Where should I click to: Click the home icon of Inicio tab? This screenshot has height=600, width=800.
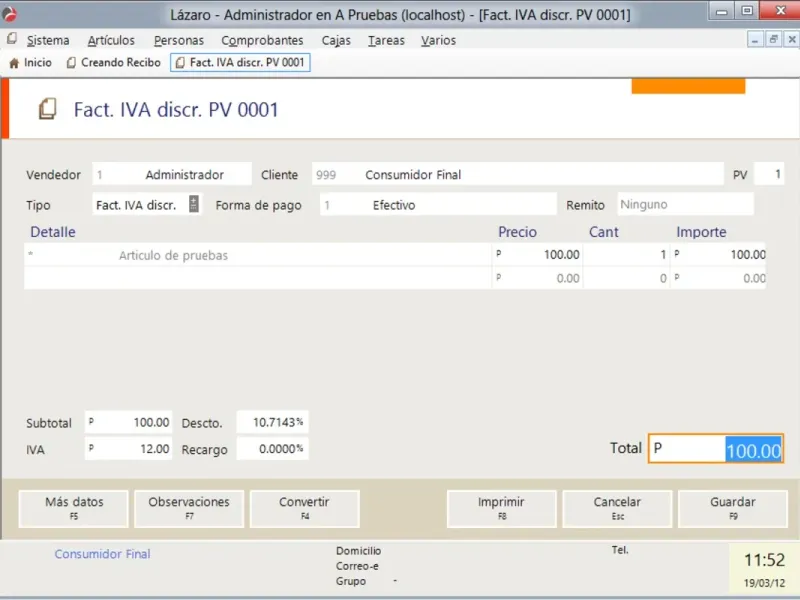14,63
